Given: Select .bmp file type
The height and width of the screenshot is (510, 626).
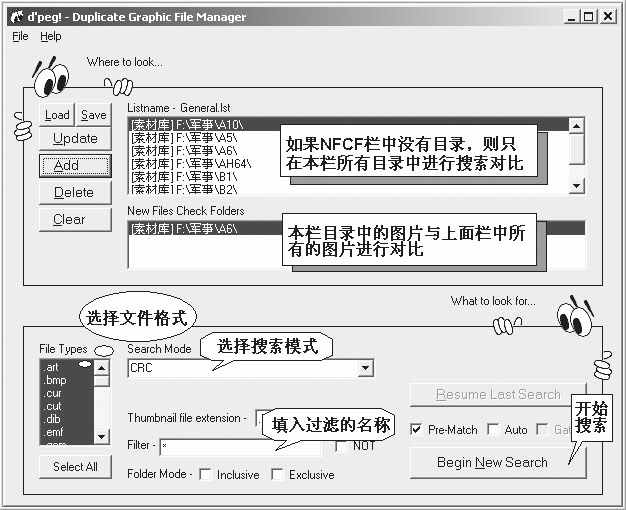Looking at the screenshot, I should (67, 380).
